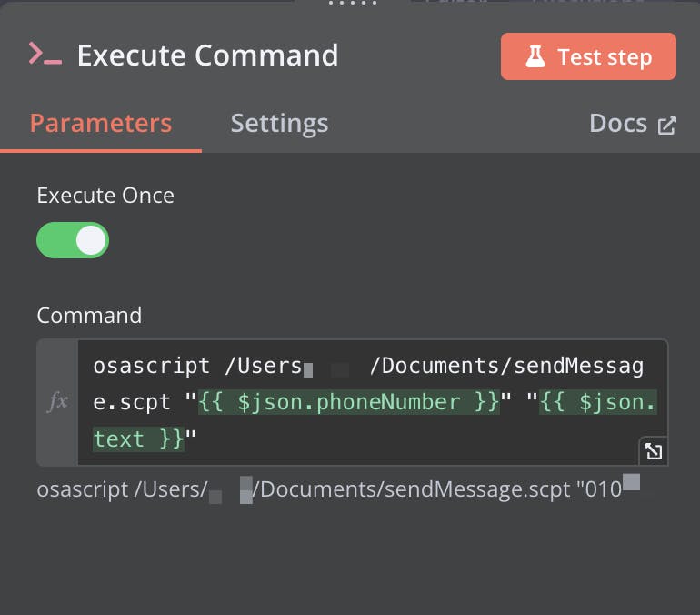Open the Docs link
This screenshot has height=615, width=700.
pyautogui.click(x=618, y=124)
